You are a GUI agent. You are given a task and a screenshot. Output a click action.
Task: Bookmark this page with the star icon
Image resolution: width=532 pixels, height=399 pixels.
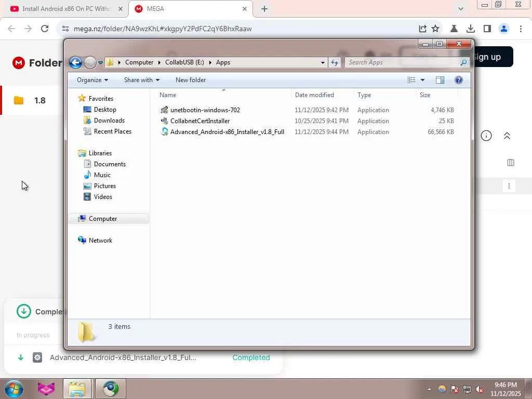(436, 29)
